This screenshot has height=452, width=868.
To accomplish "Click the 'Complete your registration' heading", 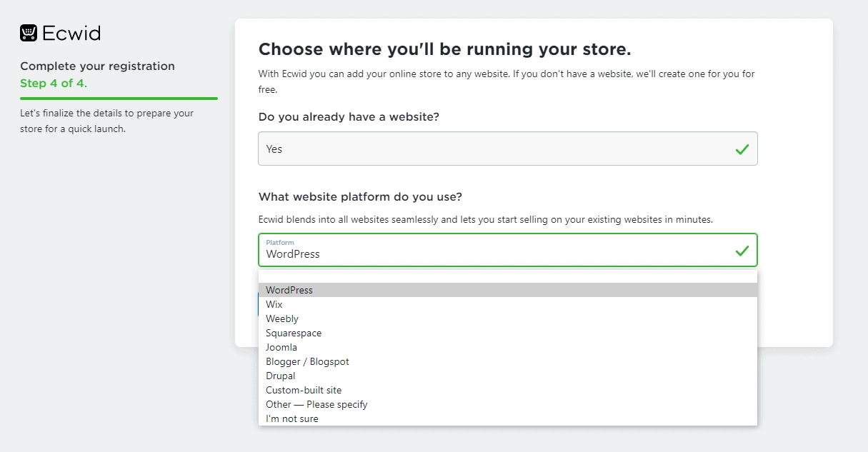I will pos(97,66).
